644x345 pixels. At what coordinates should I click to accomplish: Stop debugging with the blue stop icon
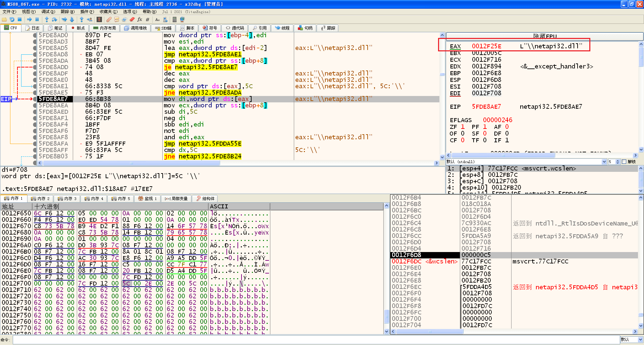[19, 19]
